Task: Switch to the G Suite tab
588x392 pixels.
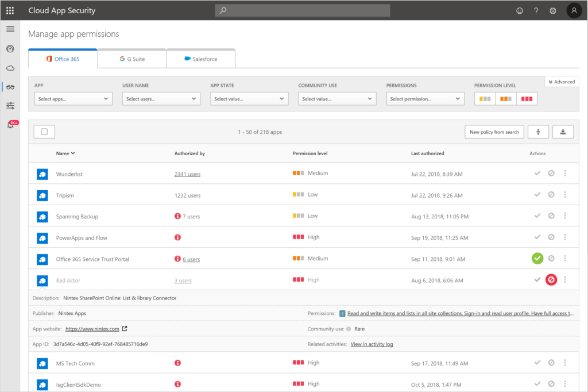Action: point(131,58)
